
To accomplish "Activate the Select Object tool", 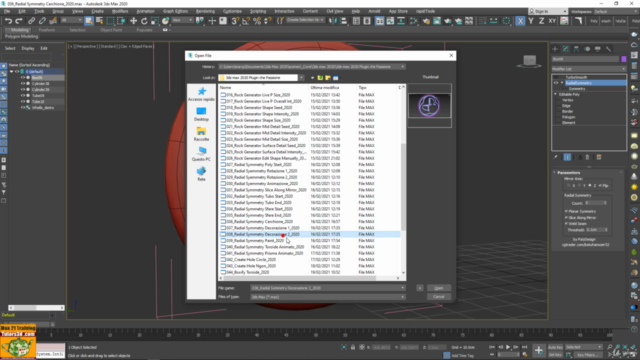I will (89, 20).
